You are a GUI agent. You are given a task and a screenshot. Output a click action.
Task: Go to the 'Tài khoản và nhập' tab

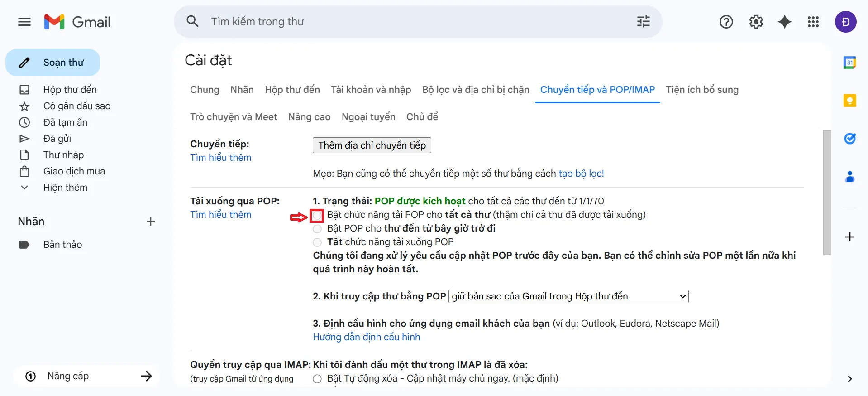pos(371,90)
